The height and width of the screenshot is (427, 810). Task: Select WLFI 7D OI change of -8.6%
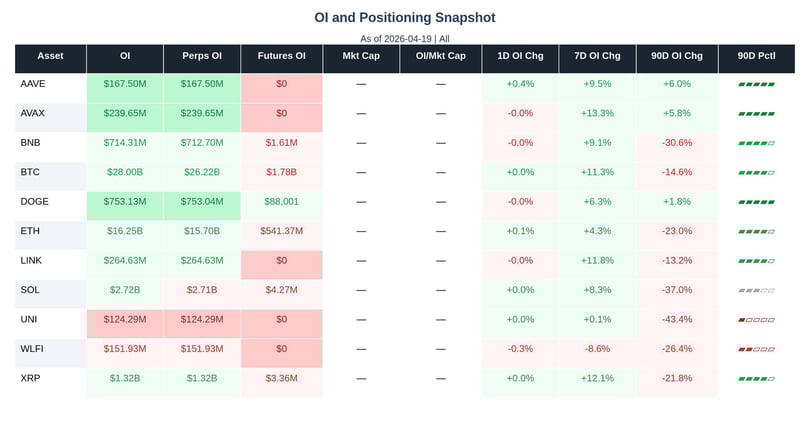(597, 349)
